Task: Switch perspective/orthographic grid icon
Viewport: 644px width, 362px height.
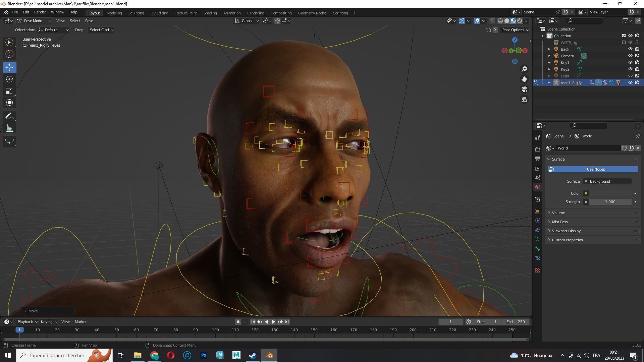Action: [524, 99]
